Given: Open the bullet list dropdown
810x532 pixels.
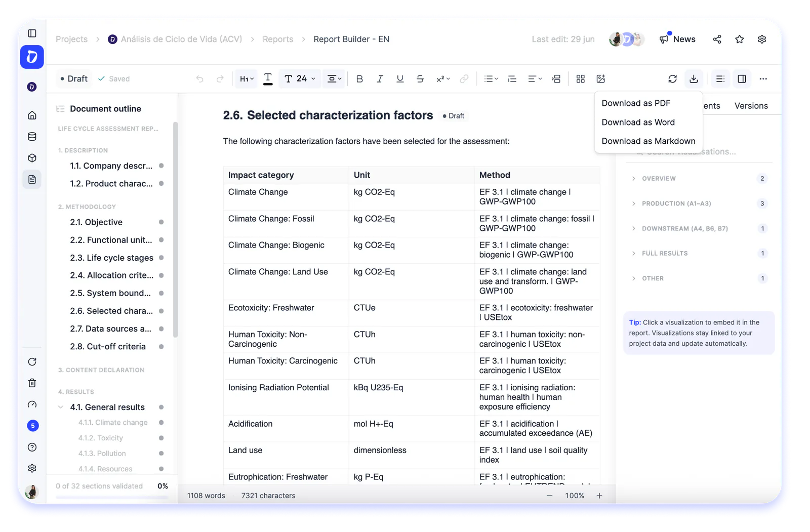Looking at the screenshot, I should point(491,79).
